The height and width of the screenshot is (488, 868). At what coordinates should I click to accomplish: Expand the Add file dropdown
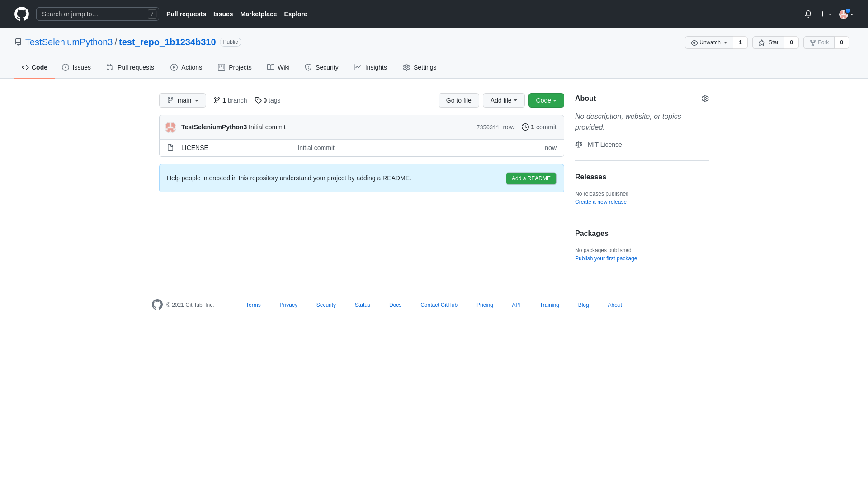coord(504,100)
